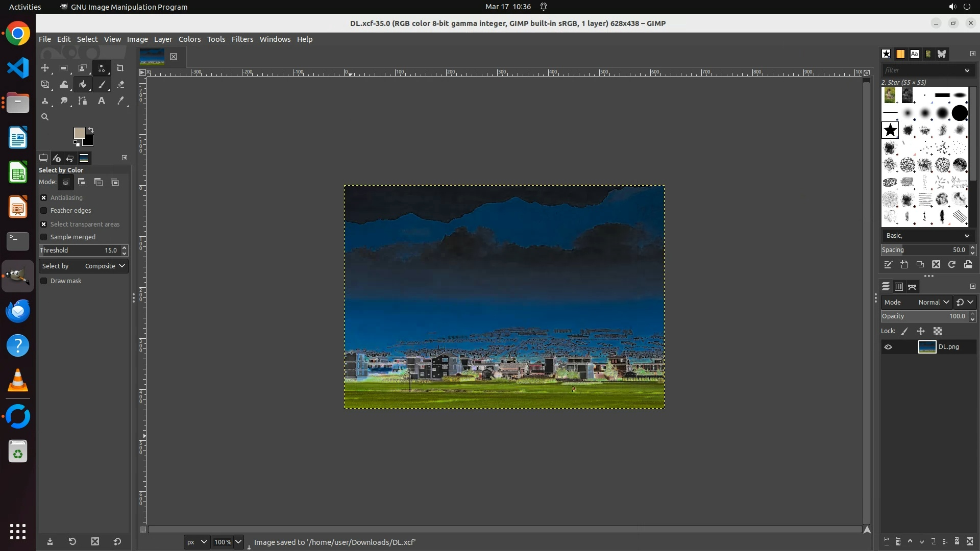Screen dimensions: 980x551
Task: Click the foreground color swatch
Action: (x=79, y=133)
